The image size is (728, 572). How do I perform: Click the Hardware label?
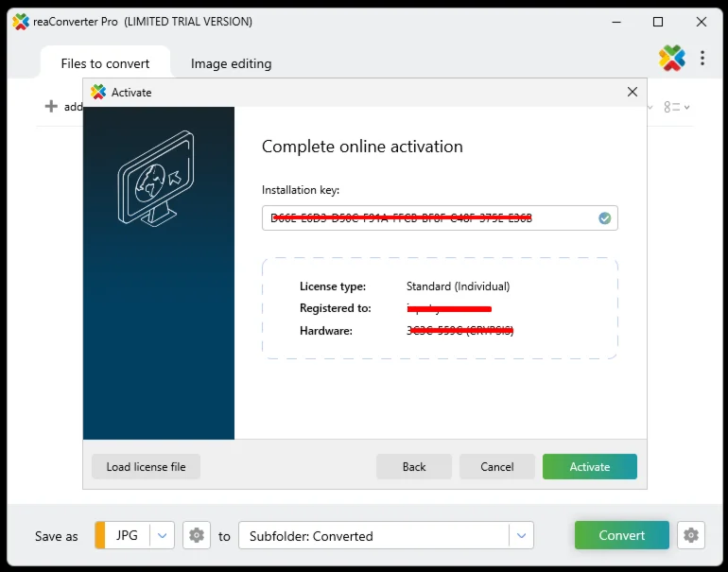coord(326,331)
